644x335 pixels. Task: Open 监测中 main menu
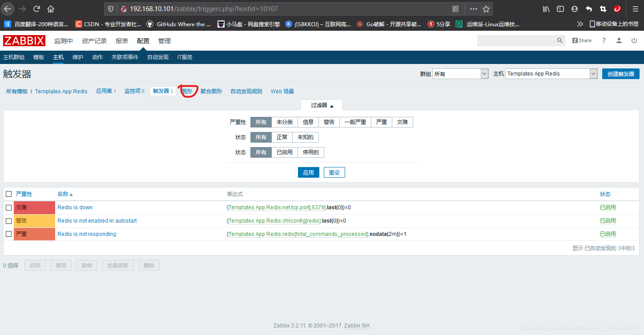[x=64, y=41]
